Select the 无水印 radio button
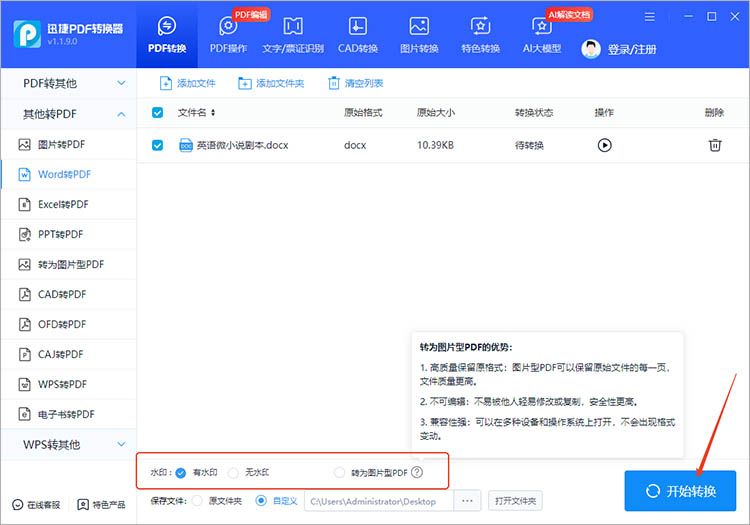The width and height of the screenshot is (750, 525). click(x=233, y=473)
